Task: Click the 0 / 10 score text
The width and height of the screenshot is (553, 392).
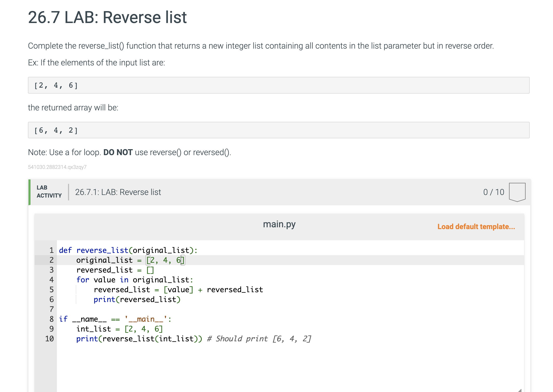Action: click(x=494, y=192)
